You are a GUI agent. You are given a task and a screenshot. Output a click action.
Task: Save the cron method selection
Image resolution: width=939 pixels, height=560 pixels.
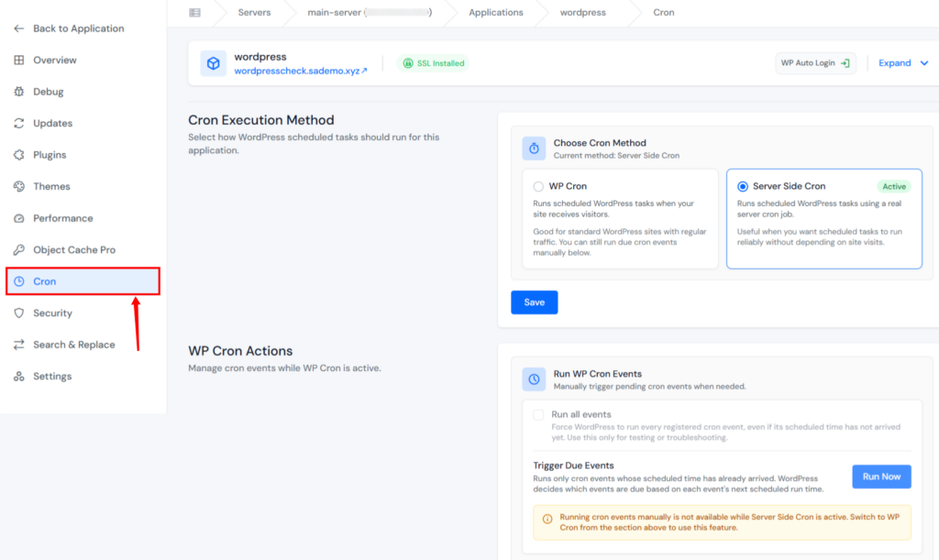(535, 302)
